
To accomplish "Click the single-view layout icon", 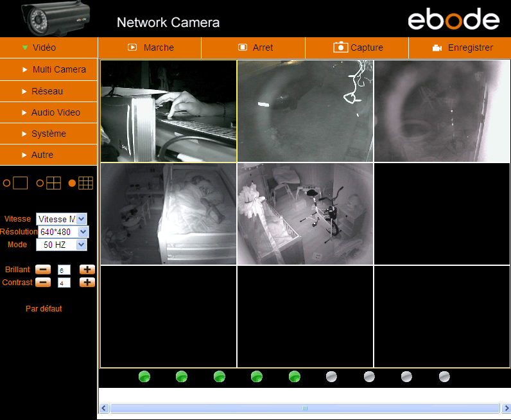I will pos(20,183).
